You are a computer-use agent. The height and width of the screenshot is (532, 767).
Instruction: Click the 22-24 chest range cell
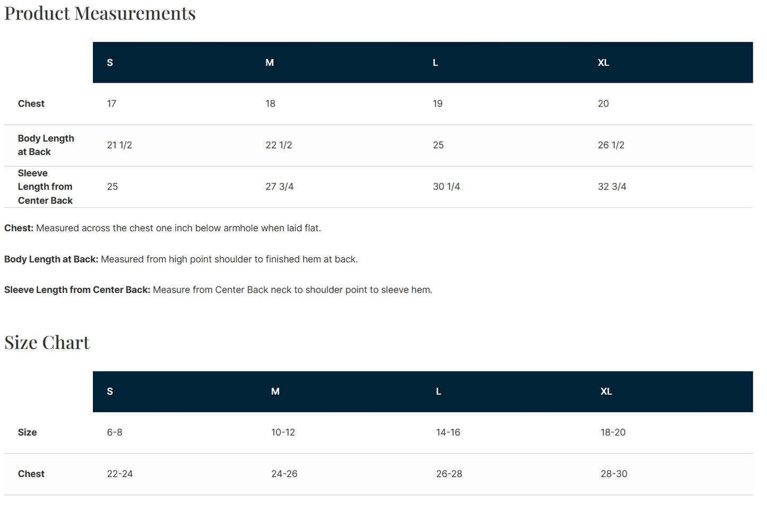point(120,474)
